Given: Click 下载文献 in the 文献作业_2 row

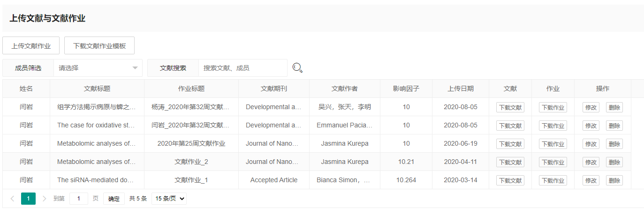Looking at the screenshot, I should 510,162.
